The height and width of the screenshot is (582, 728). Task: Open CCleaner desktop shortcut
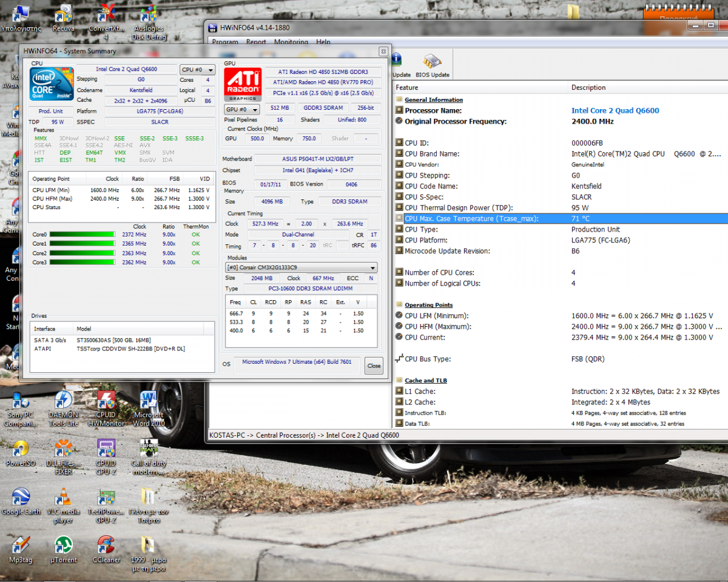106,550
